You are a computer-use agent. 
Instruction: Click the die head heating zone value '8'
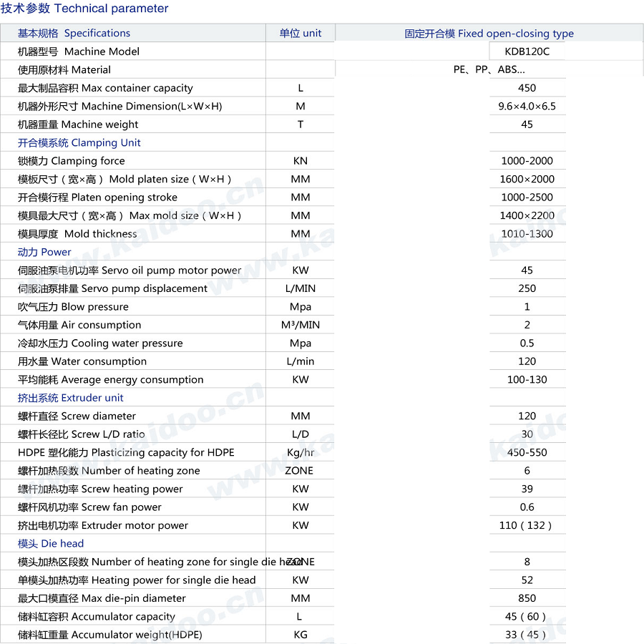(x=527, y=562)
